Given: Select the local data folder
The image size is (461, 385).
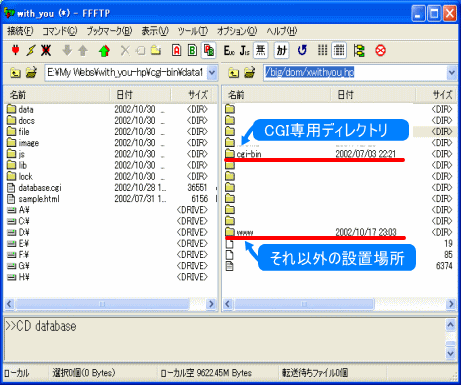Looking at the screenshot, I should [20, 109].
